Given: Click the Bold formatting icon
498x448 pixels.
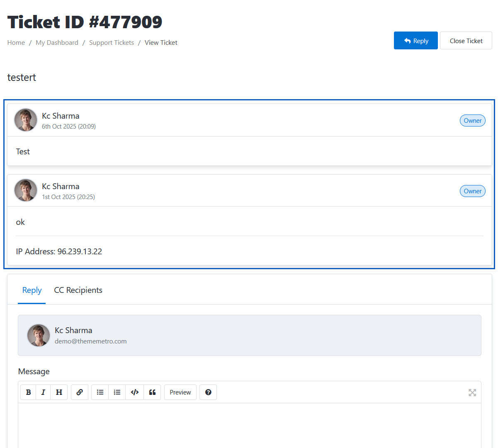Looking at the screenshot, I should pos(28,392).
